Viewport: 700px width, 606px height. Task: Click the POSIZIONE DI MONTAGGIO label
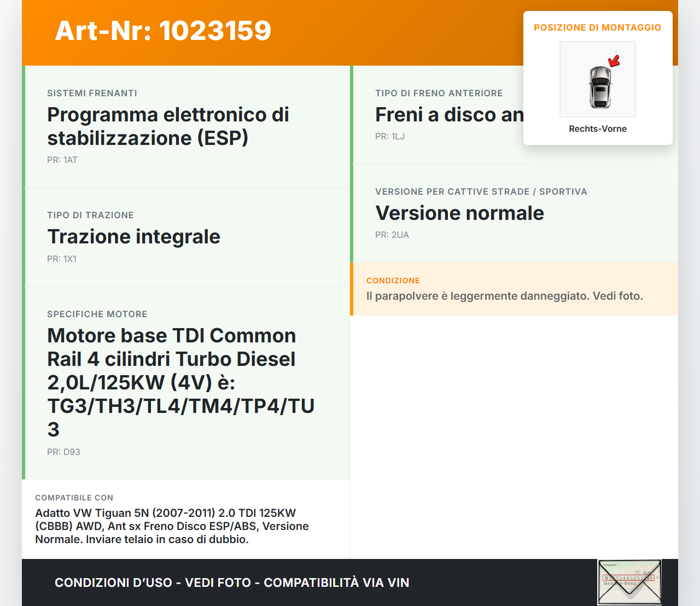pos(597,27)
